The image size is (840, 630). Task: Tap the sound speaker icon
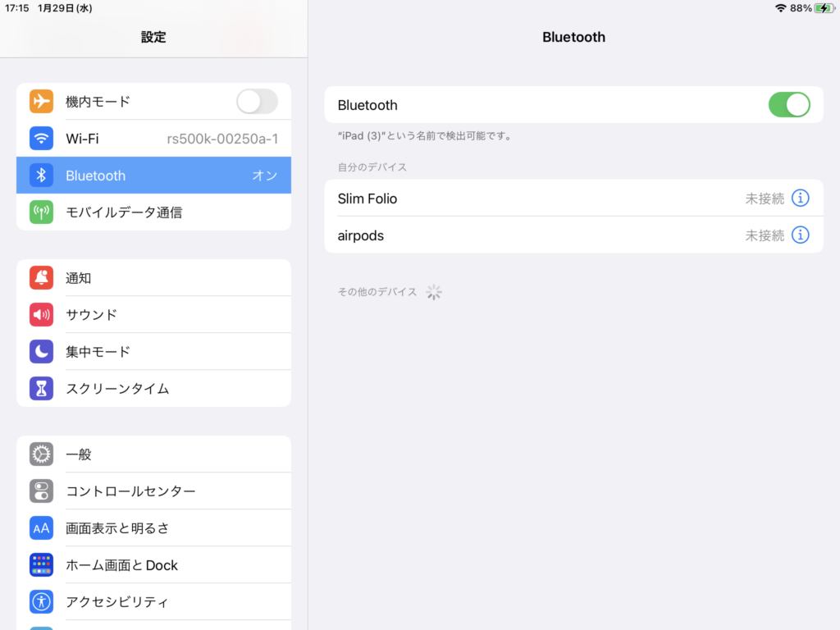tap(41, 314)
